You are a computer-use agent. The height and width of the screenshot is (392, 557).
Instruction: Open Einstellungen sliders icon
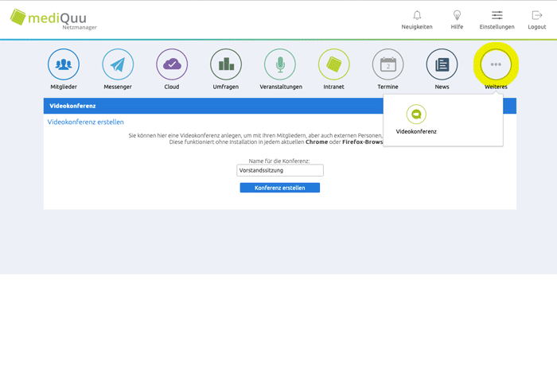click(497, 15)
